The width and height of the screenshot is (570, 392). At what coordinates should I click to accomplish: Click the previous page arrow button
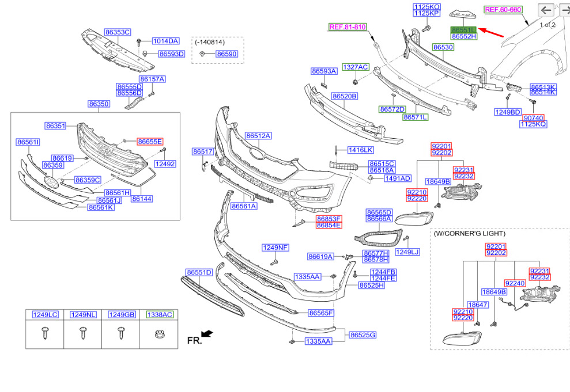[x=546, y=10]
